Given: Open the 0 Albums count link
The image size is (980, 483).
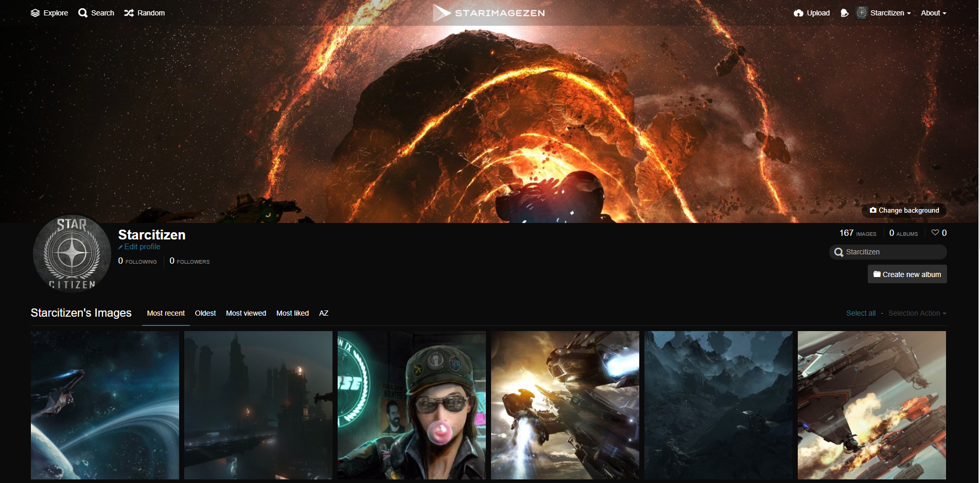Looking at the screenshot, I should click(903, 233).
